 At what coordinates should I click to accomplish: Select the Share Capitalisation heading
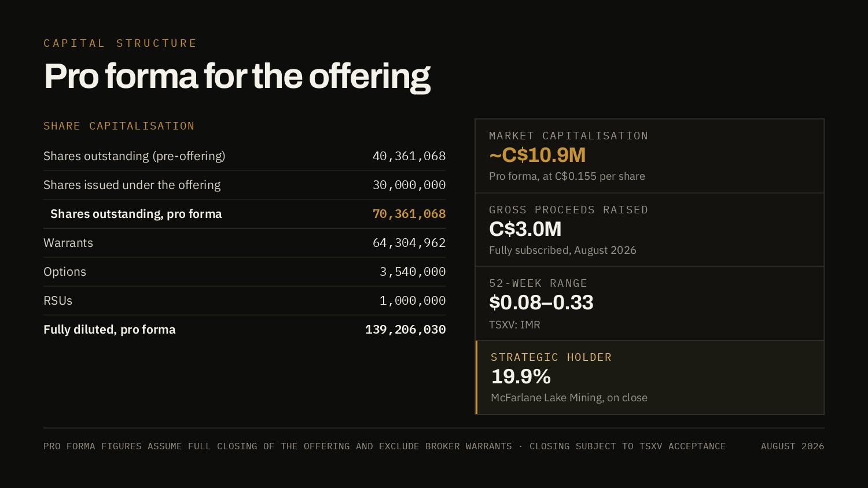[x=119, y=126]
